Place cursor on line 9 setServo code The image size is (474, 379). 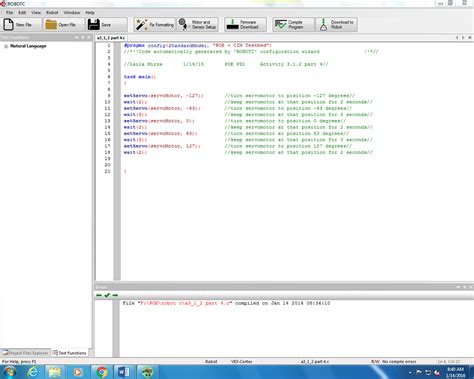click(x=163, y=96)
